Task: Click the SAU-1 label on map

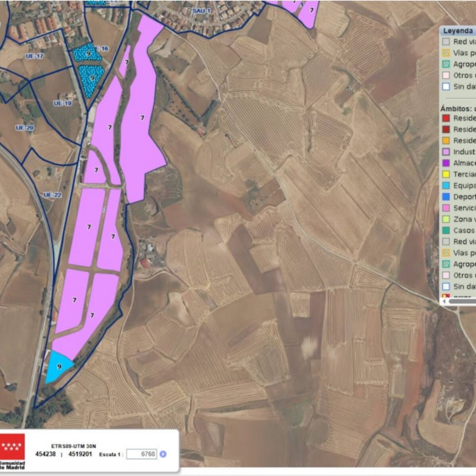Action: [x=201, y=11]
